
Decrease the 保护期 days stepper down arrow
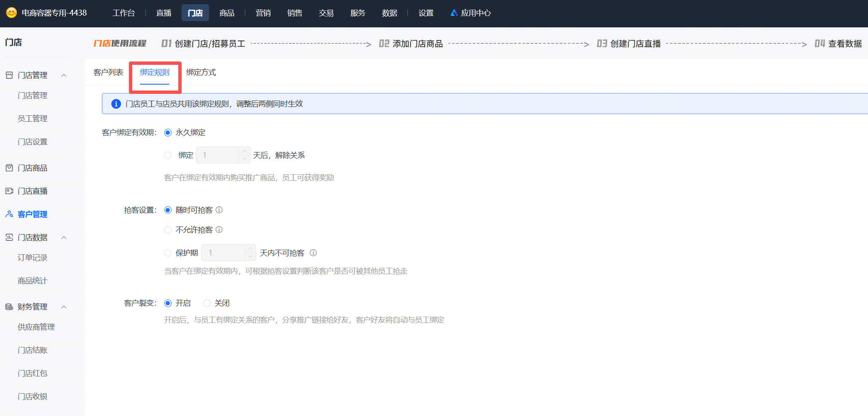[250, 256]
